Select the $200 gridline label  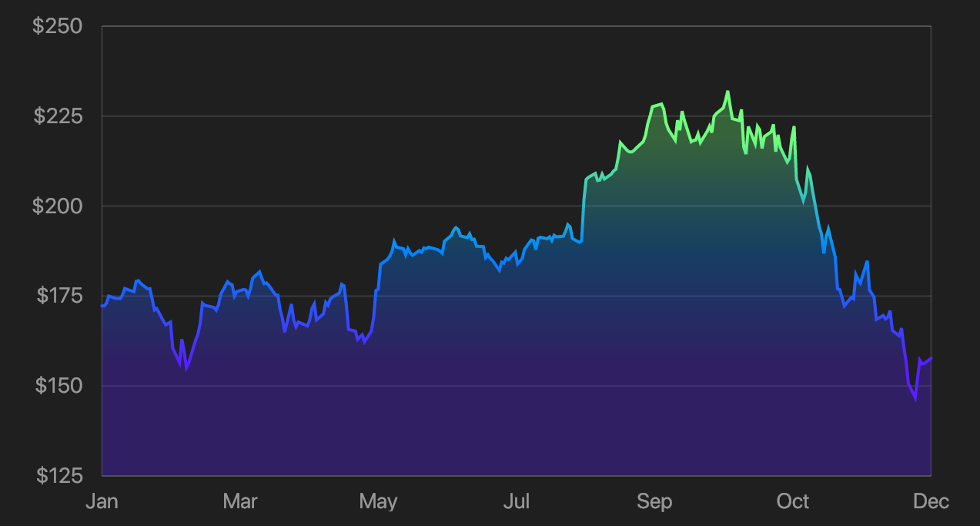point(56,206)
